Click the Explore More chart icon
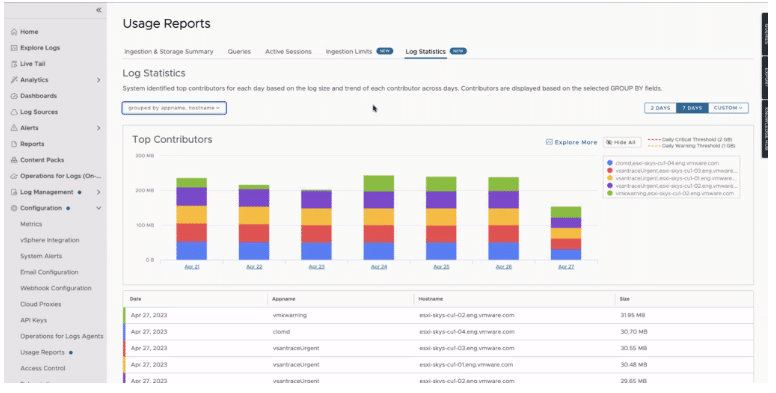This screenshot has height=393, width=776. coord(549,142)
